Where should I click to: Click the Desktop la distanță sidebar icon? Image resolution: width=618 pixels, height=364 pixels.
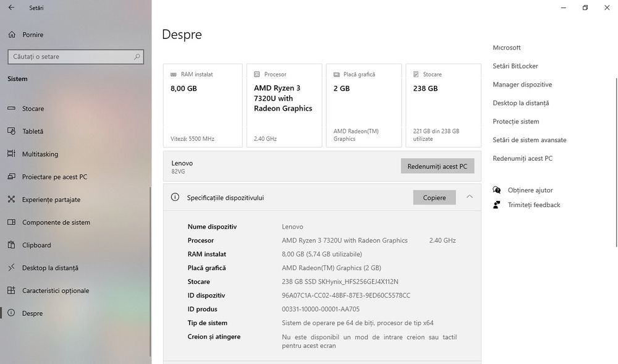(x=11, y=268)
